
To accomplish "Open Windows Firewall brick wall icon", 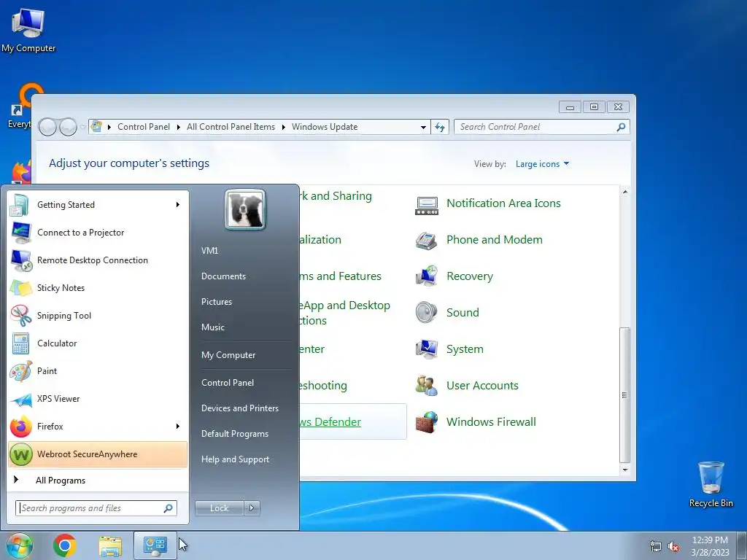I will pos(426,422).
